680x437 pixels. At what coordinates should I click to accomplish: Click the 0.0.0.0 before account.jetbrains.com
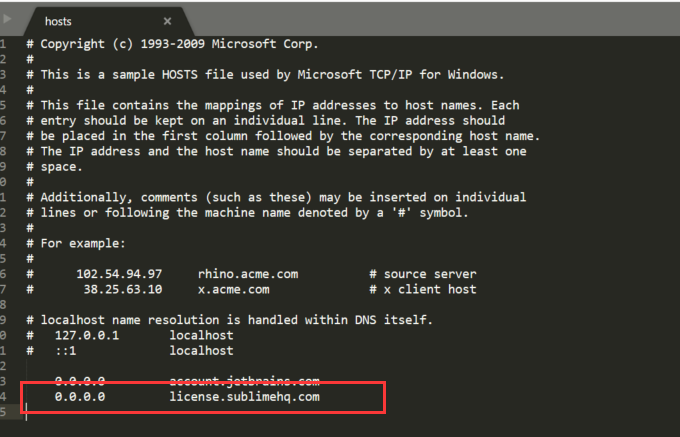click(80, 381)
